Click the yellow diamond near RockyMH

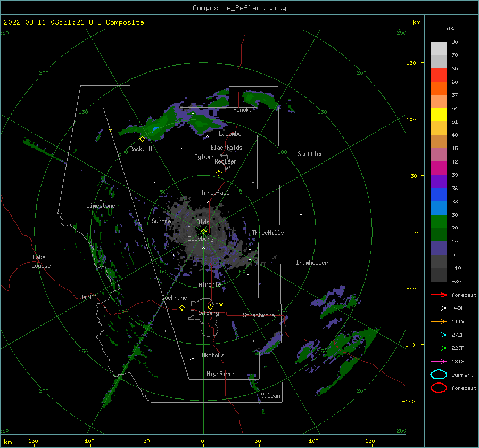pos(142,139)
